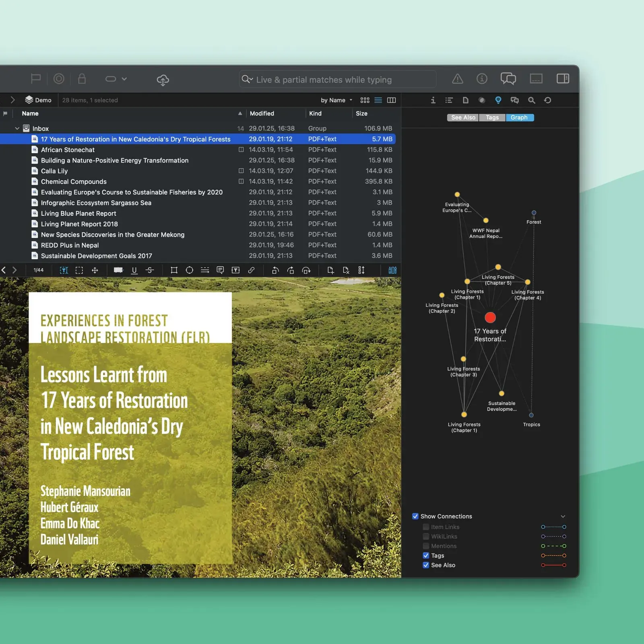Open the by Name sort dropdown
Image resolution: width=644 pixels, height=644 pixels.
pos(336,100)
